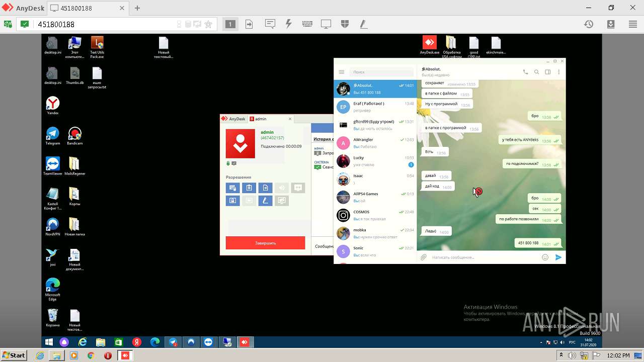This screenshot has height=362, width=644.
Task: Click the Написать сообщение message field
Action: (484, 257)
